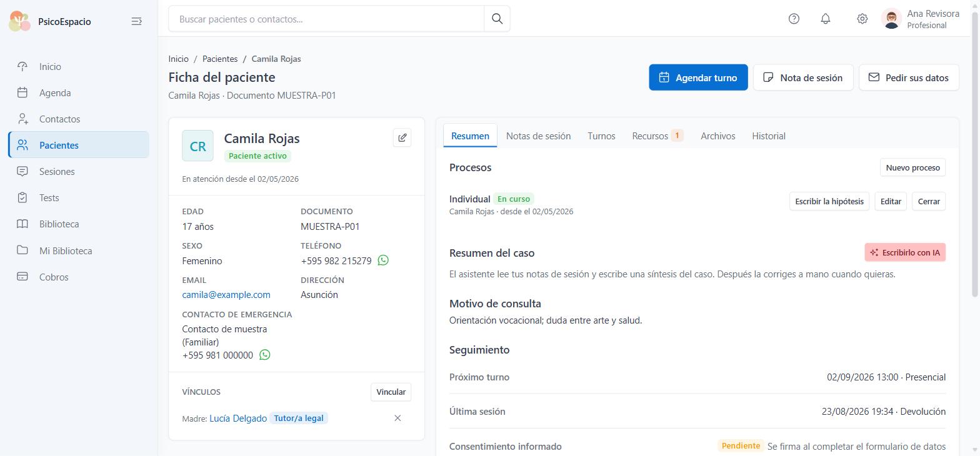Viewport: 980px width, 456px height.
Task: Click the Inicio breadcrumb link
Action: (x=178, y=59)
